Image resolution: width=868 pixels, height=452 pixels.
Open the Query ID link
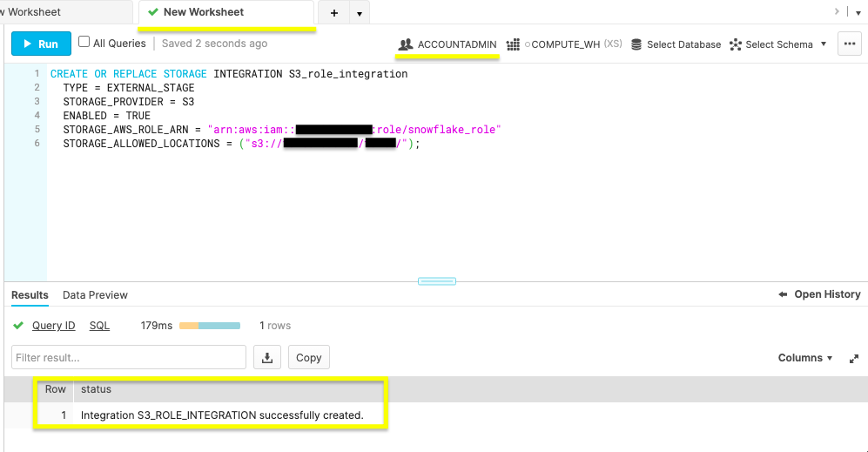pyautogui.click(x=53, y=326)
